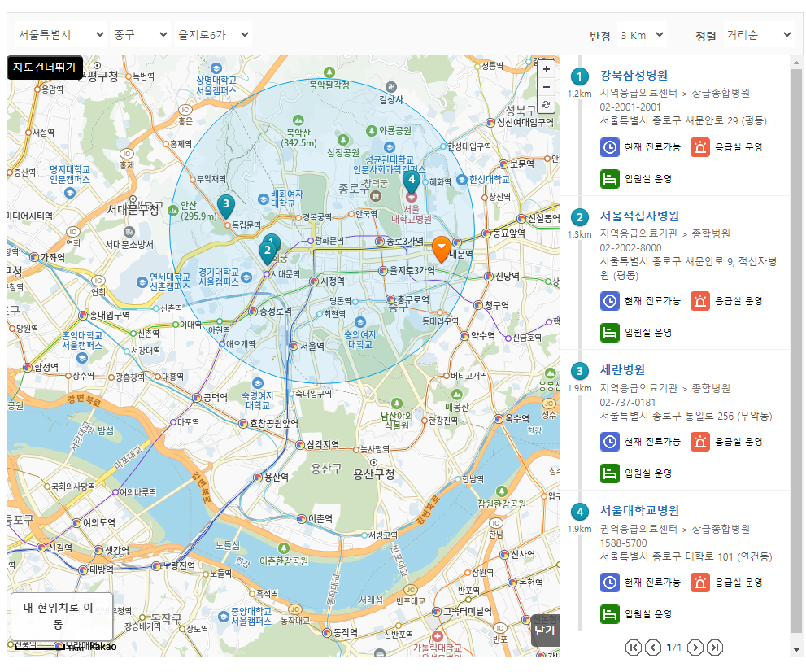Click the map refresh icon
The width and height of the screenshot is (806, 672).
546,104
